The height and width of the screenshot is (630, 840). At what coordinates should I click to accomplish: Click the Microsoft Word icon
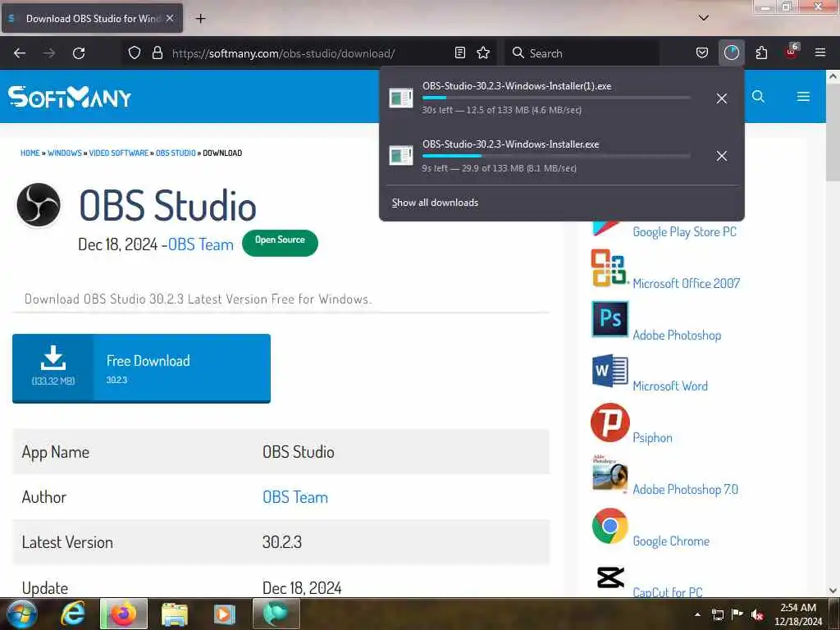(x=609, y=370)
